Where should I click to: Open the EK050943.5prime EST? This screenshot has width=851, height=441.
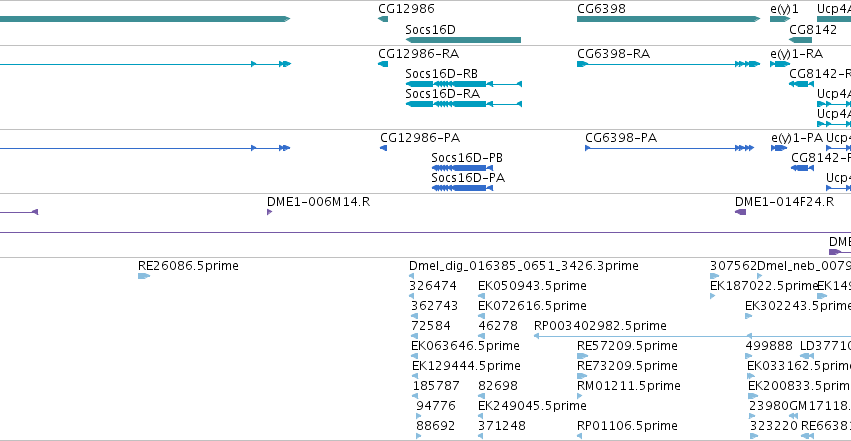(481, 296)
